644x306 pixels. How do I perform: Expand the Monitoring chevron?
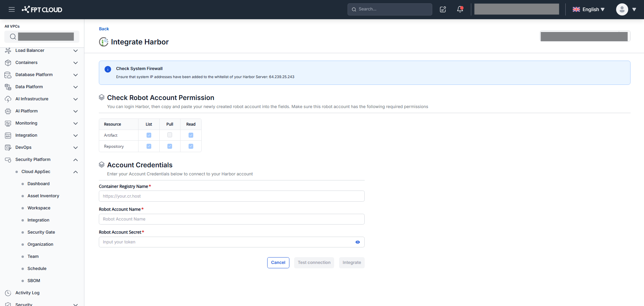pos(76,123)
